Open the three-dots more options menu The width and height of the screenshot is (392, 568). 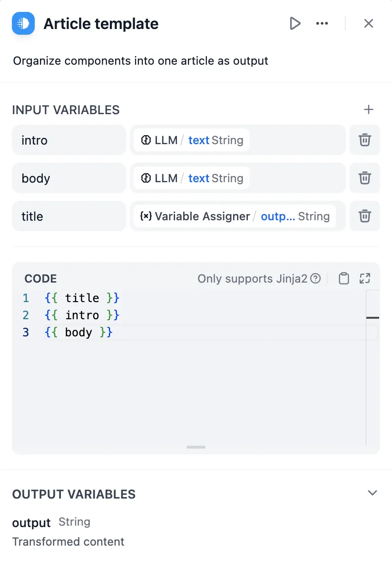click(322, 23)
